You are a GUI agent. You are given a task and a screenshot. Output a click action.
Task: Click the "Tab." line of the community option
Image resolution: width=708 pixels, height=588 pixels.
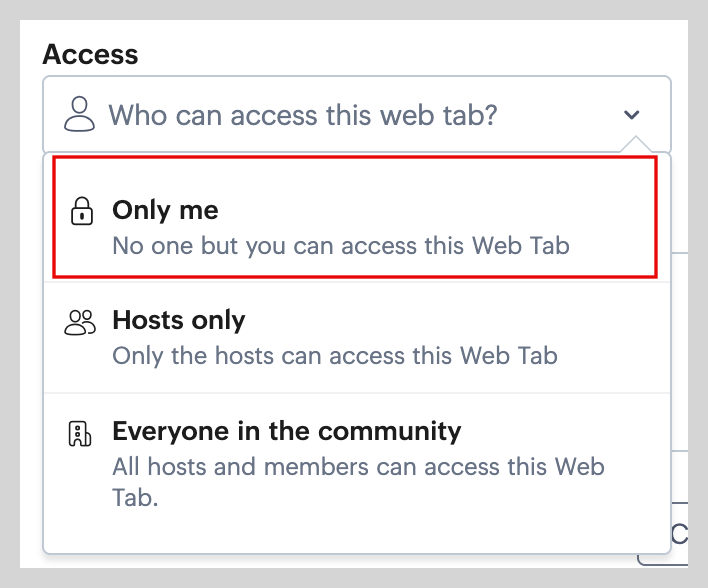coord(135,497)
